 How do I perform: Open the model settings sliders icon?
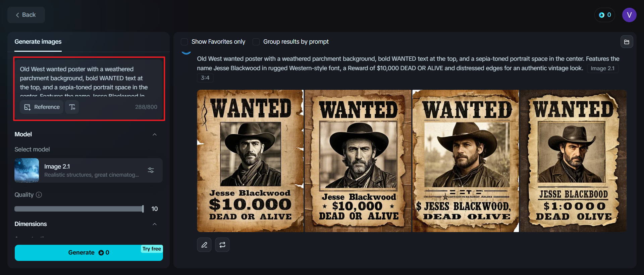coord(151,170)
